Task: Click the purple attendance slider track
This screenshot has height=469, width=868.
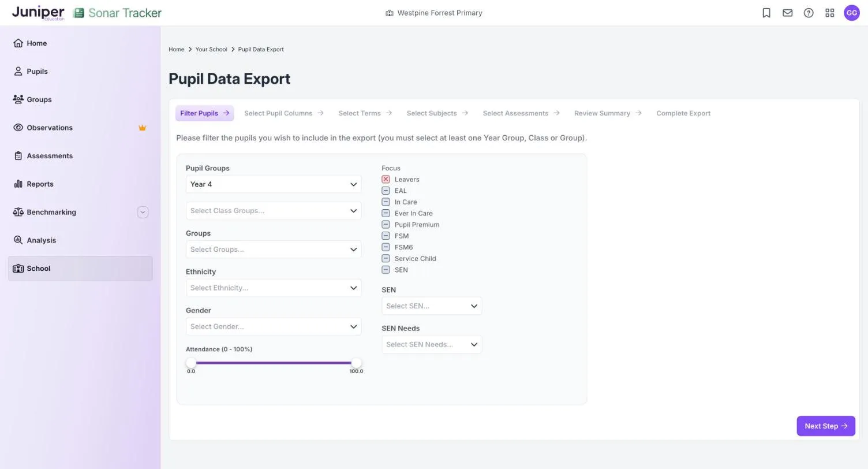Action: (274, 363)
